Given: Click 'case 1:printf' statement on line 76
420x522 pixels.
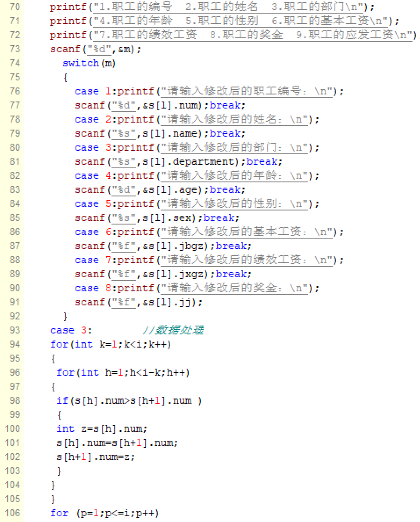Looking at the screenshot, I should coord(209,91).
